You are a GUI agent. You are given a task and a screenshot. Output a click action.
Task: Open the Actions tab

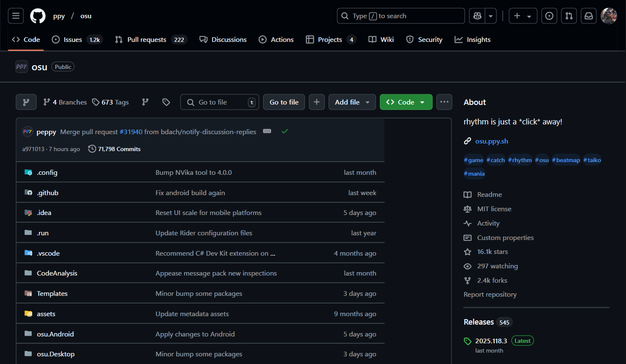pos(276,39)
